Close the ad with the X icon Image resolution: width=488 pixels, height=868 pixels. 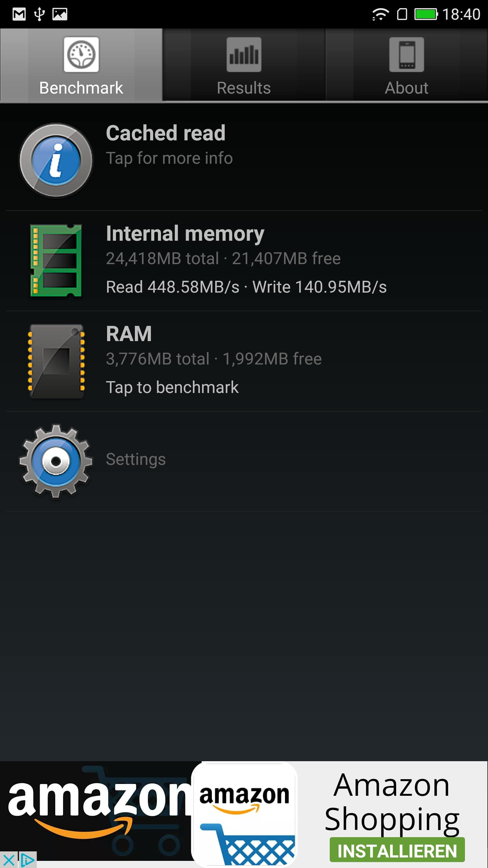9,860
